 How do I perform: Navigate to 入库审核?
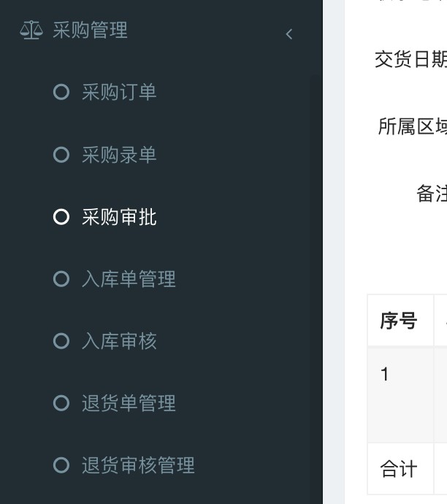pos(119,341)
